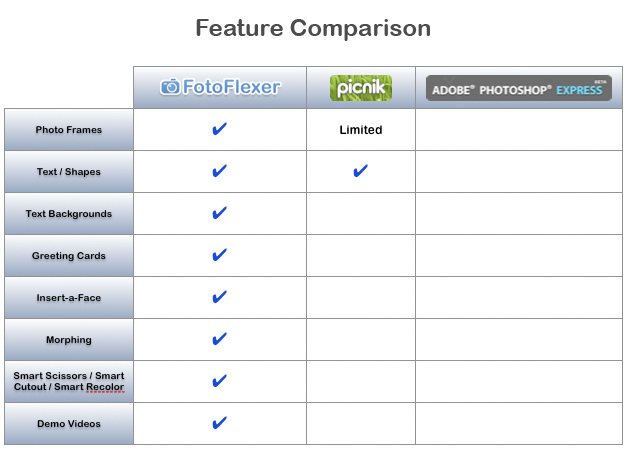Click FotoFlexer's Demo Videos checkmark
The image size is (627, 450).
pyautogui.click(x=220, y=423)
